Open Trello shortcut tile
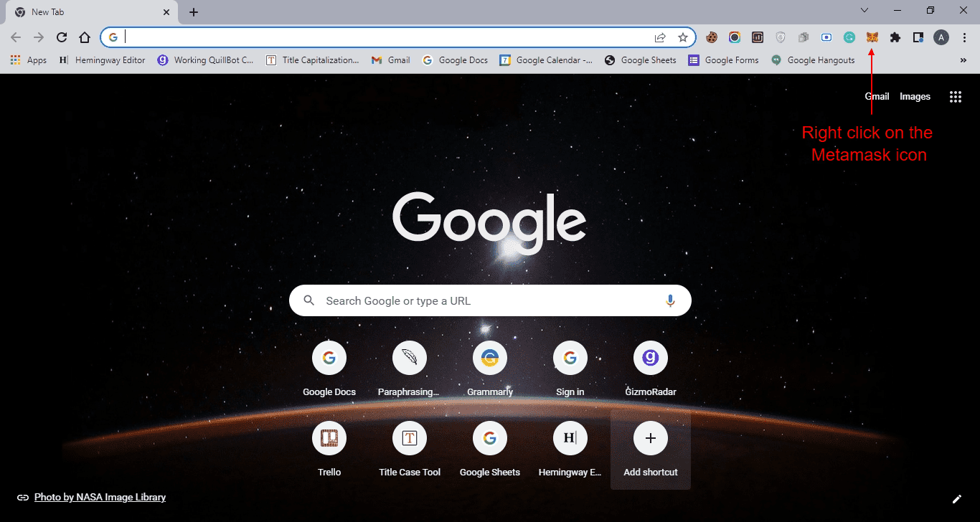 coord(329,450)
